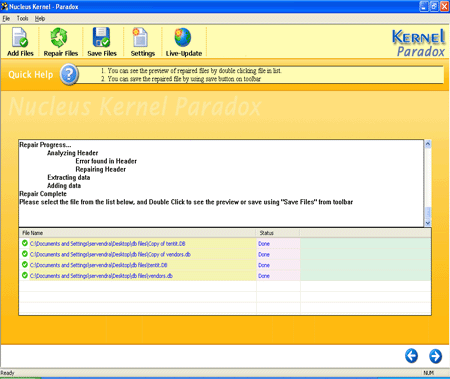Click the Quick Help question mark icon
450x379 pixels.
69,74
